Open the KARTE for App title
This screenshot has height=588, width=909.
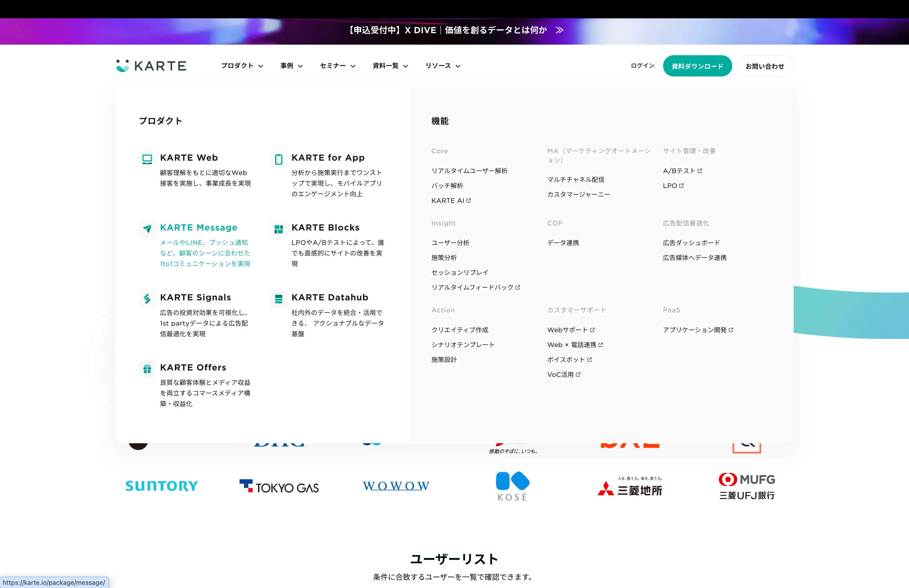point(328,157)
